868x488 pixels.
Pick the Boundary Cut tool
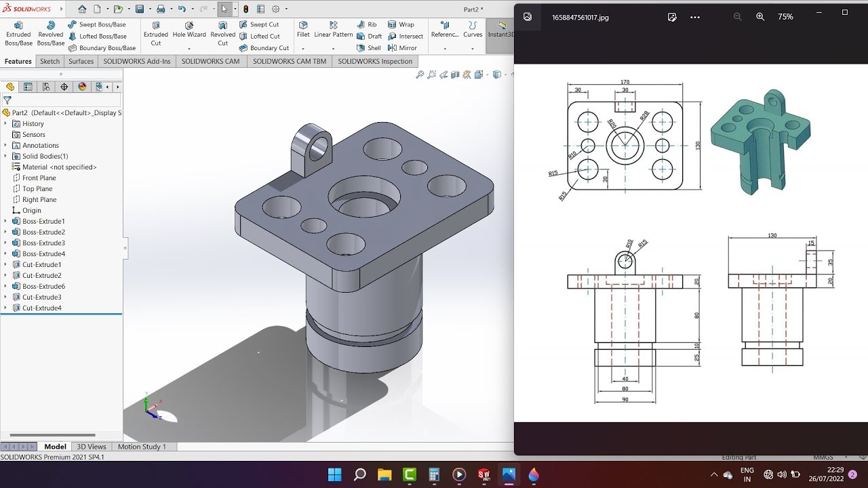(x=264, y=48)
